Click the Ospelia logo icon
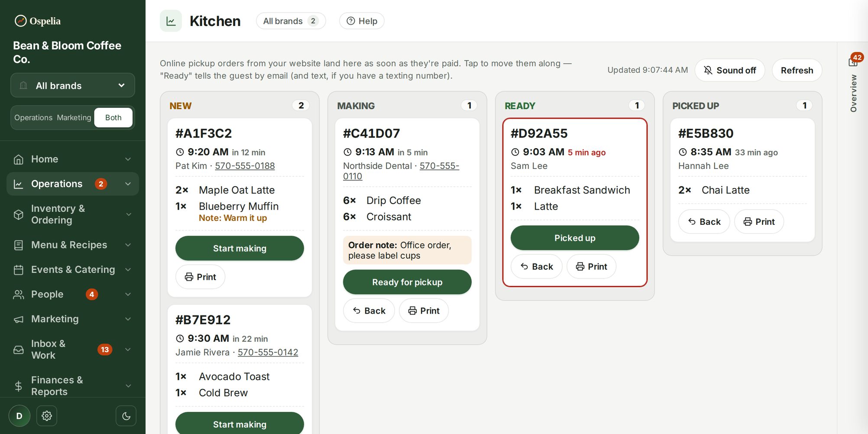Image resolution: width=868 pixels, height=434 pixels. coord(20,21)
